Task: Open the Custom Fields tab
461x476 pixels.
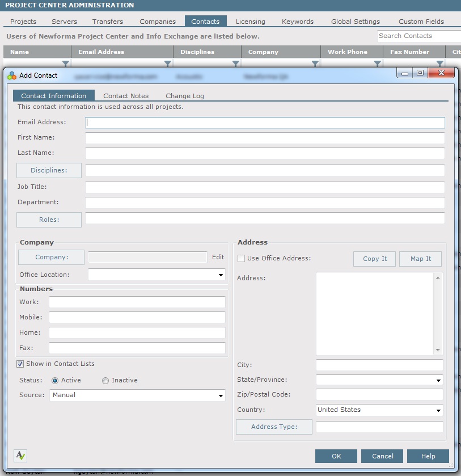Action: point(421,22)
